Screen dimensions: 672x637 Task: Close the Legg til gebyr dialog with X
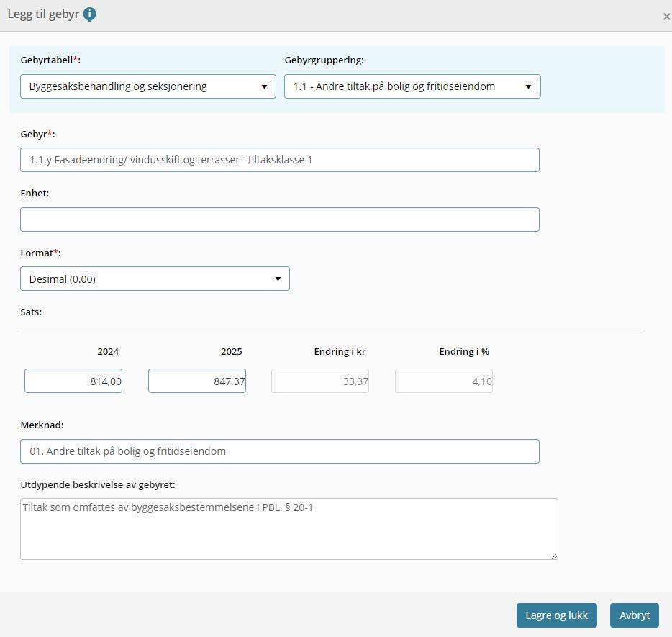pyautogui.click(x=666, y=17)
